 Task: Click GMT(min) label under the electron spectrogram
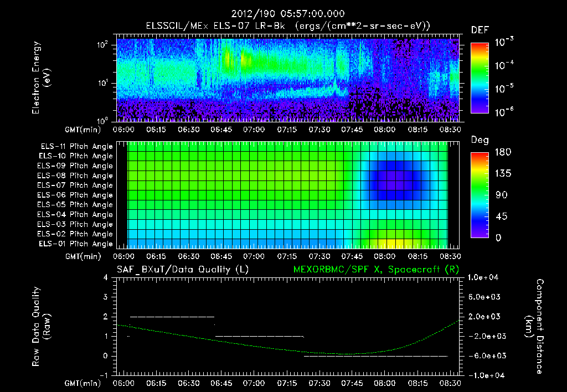(83, 130)
